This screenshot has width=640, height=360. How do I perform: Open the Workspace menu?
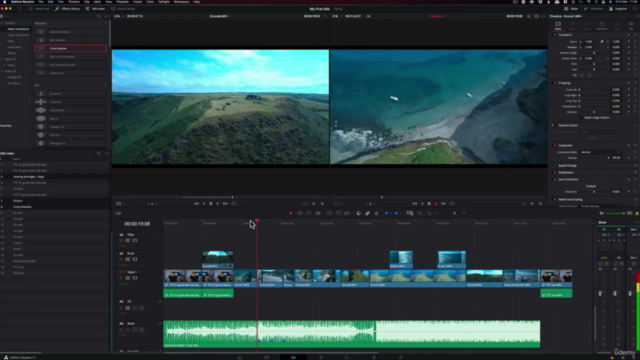(181, 2)
